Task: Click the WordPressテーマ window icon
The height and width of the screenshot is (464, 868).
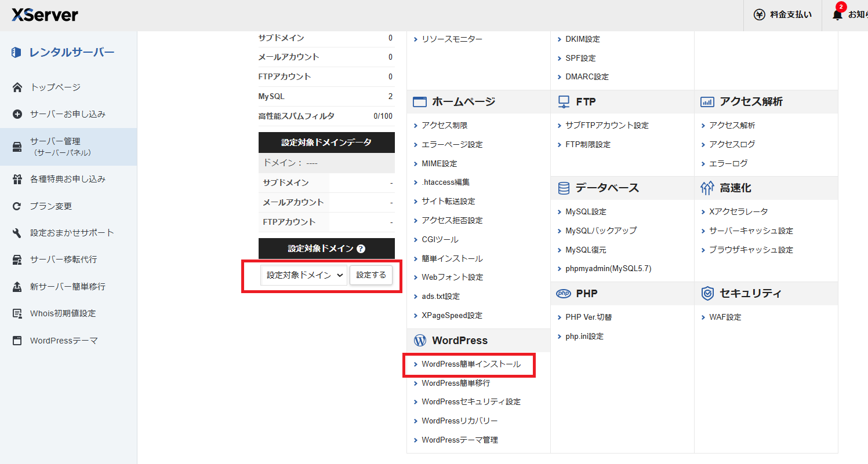Action: coord(17,341)
